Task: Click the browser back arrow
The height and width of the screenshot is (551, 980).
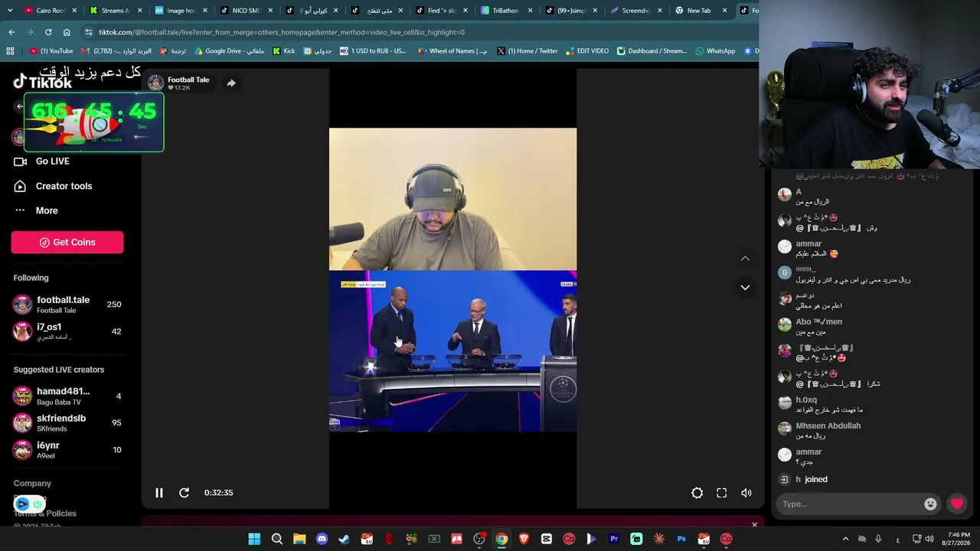Action: click(11, 32)
